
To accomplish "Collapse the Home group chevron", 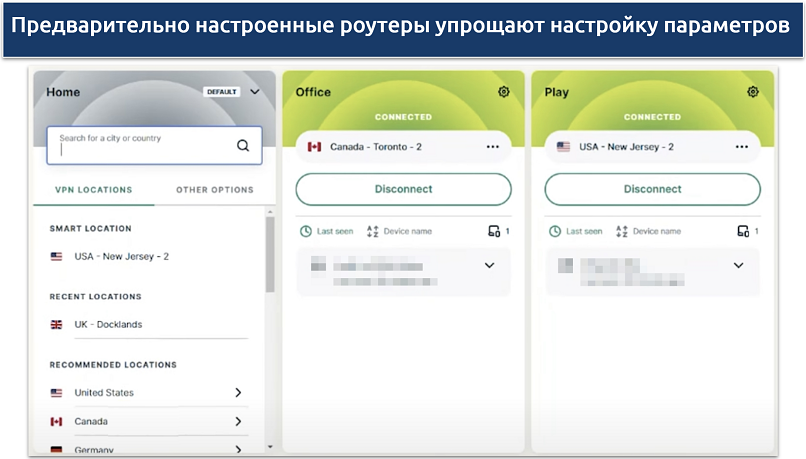I will [255, 92].
